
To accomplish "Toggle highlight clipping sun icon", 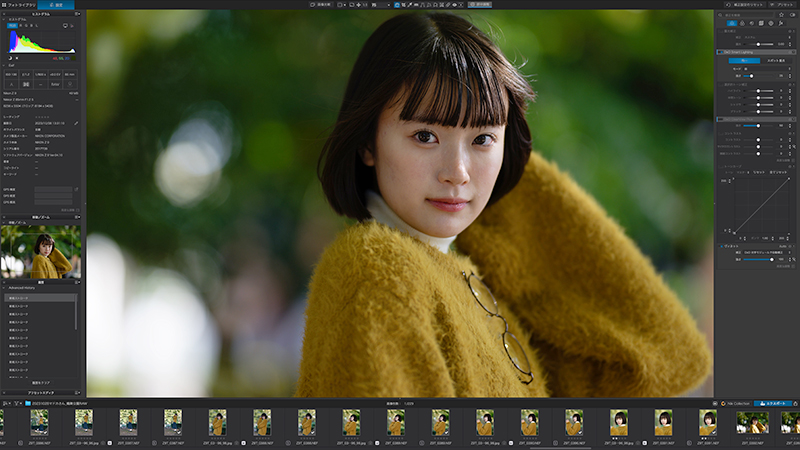I will (x=17, y=58).
